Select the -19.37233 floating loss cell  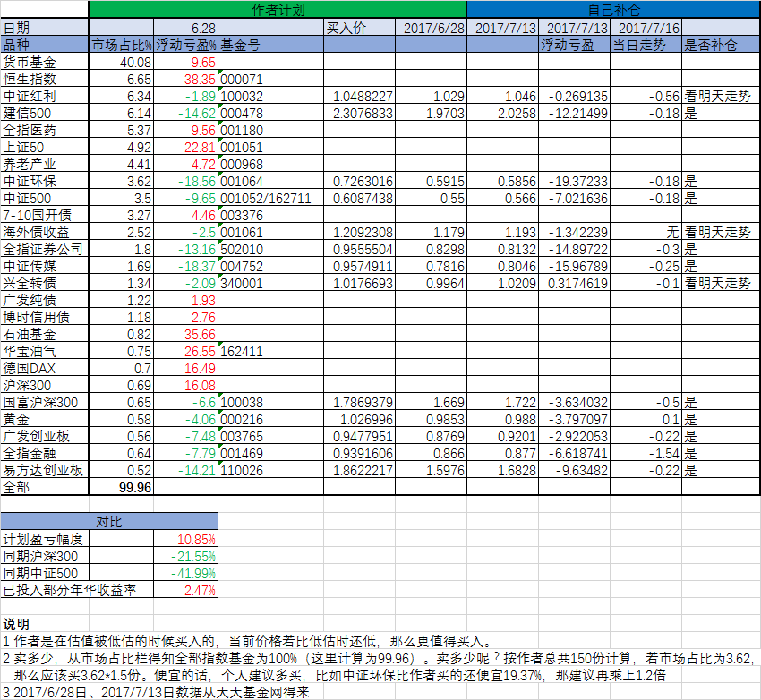point(574,181)
